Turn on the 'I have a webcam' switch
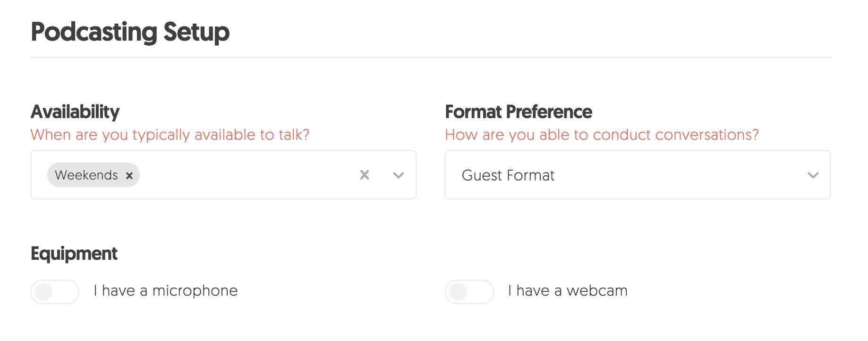The image size is (868, 341). (x=469, y=291)
